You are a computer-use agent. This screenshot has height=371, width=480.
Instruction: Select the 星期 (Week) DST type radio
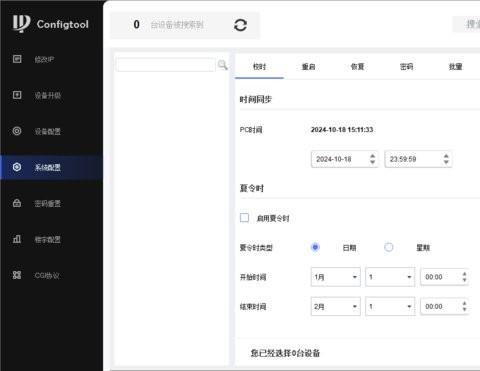(x=389, y=247)
